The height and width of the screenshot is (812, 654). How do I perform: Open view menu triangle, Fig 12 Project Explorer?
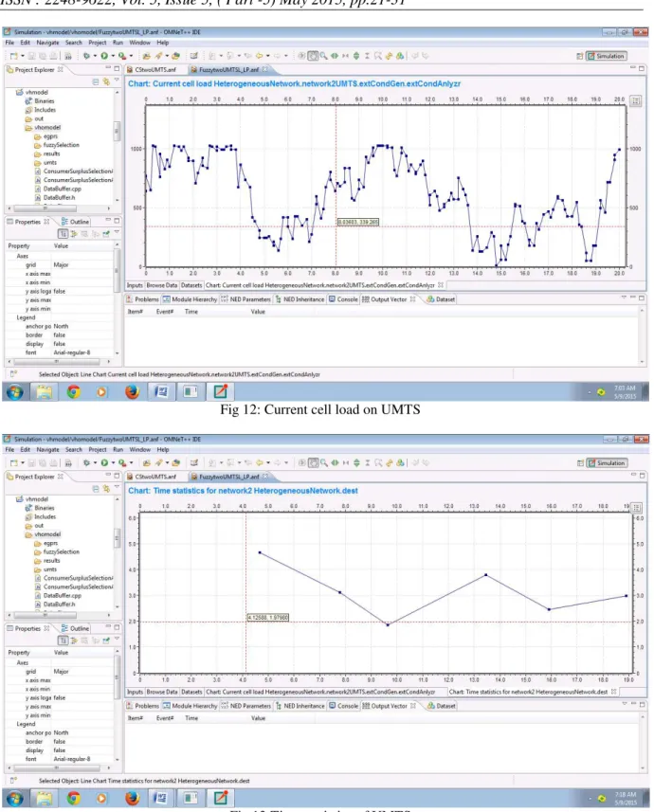tap(117, 81)
